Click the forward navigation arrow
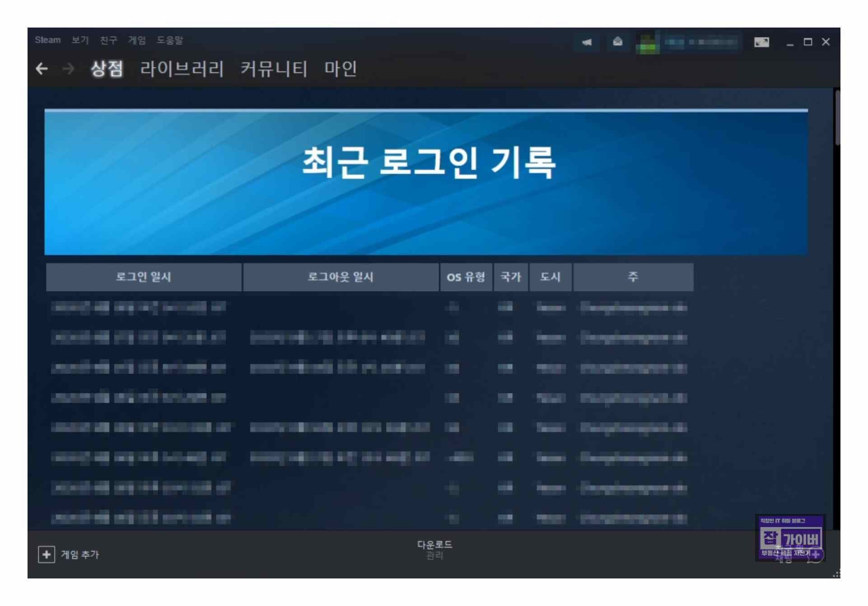This screenshot has width=868, height=606. 69,69
